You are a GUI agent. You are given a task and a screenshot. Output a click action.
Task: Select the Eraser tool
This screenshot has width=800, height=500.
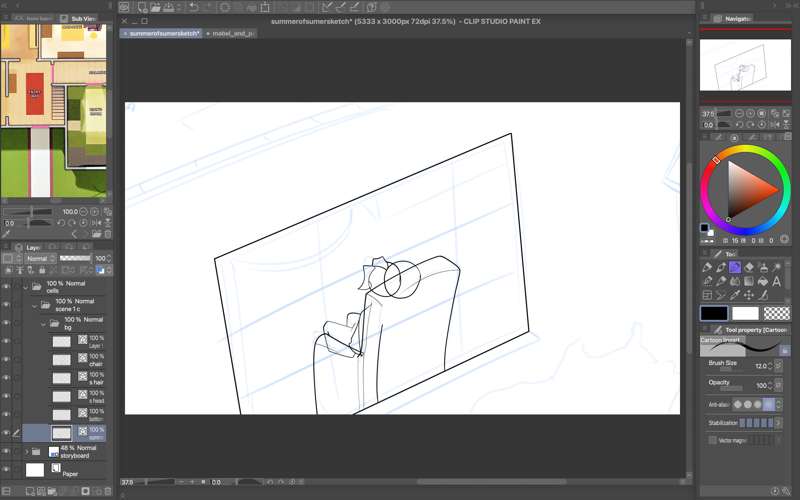[749, 267]
